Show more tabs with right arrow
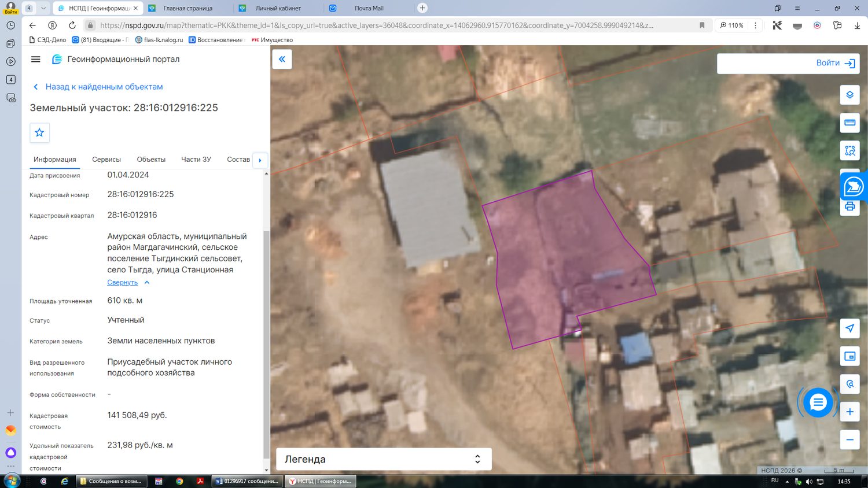The width and height of the screenshot is (868, 488). (260, 160)
